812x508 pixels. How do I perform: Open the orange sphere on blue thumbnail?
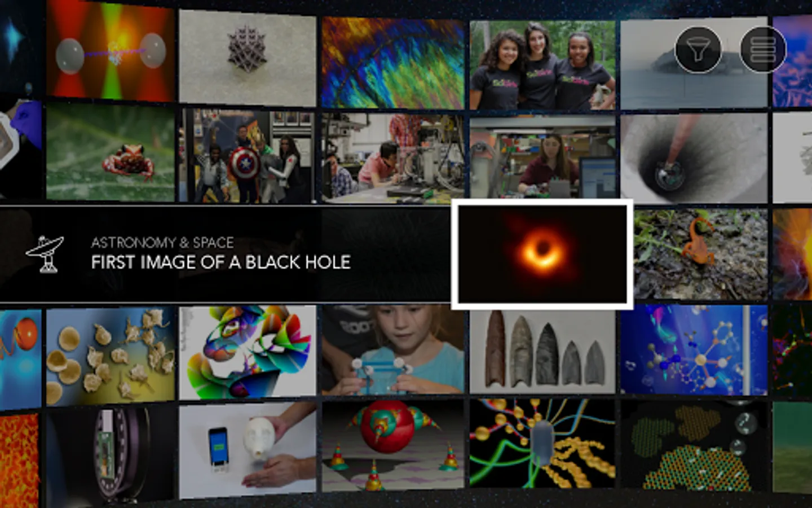click(20, 359)
